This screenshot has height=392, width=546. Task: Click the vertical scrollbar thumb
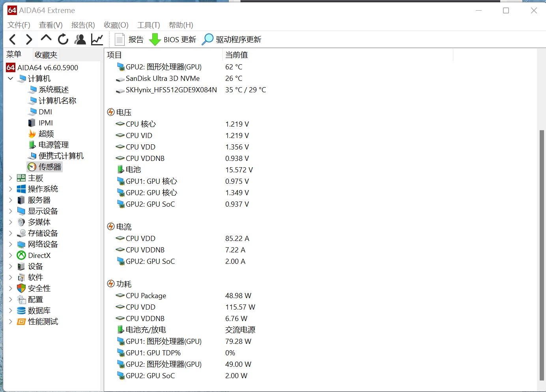coord(542,256)
